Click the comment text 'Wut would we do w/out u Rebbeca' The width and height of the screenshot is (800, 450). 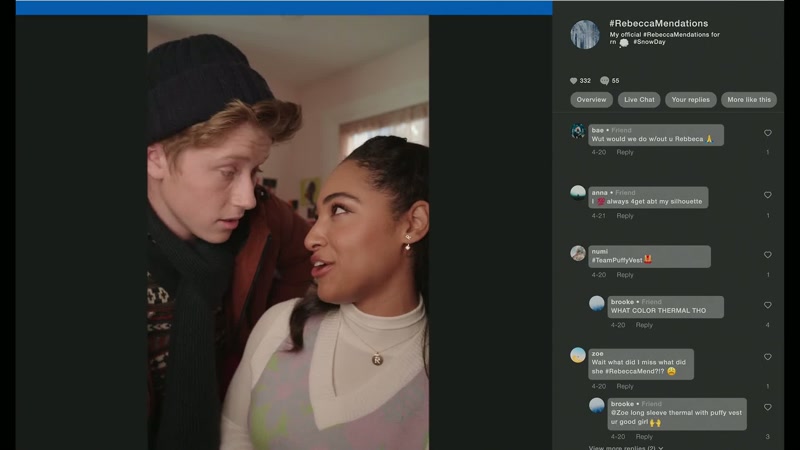[x=647, y=139]
